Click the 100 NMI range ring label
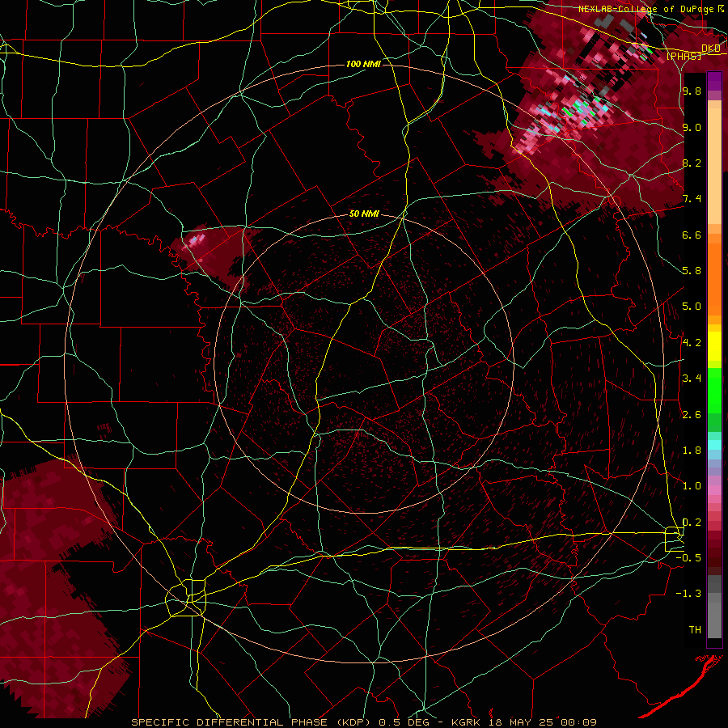This screenshot has width=728, height=728. point(363,64)
